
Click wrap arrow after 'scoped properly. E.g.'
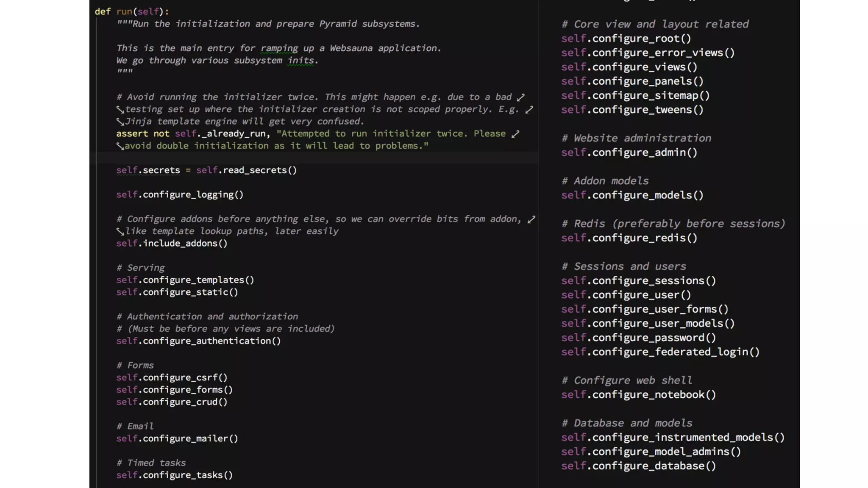(x=529, y=110)
